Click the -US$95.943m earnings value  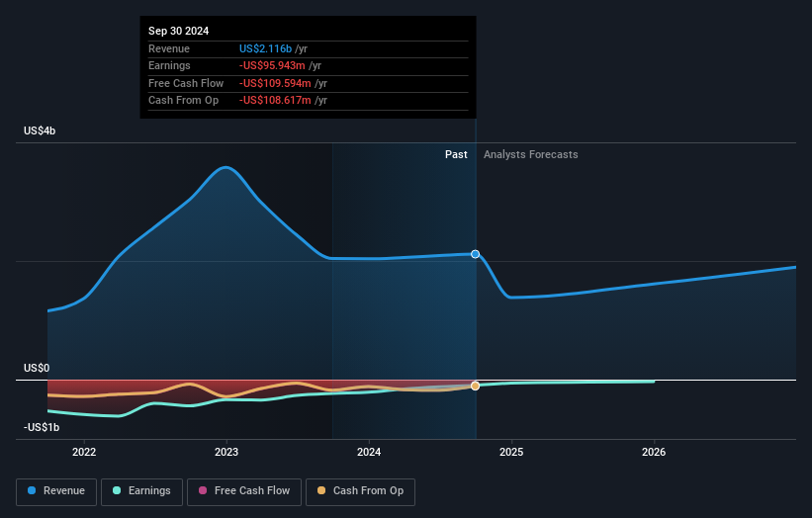pos(272,65)
